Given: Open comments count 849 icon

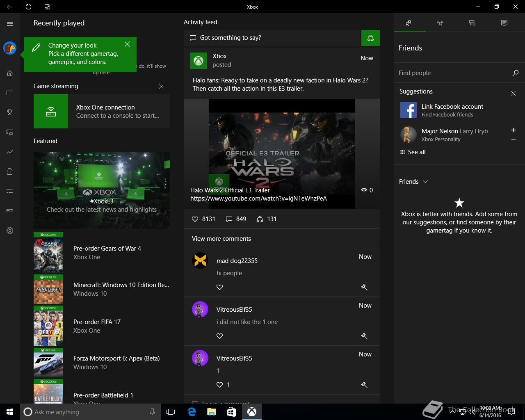Looking at the screenshot, I should click(229, 219).
